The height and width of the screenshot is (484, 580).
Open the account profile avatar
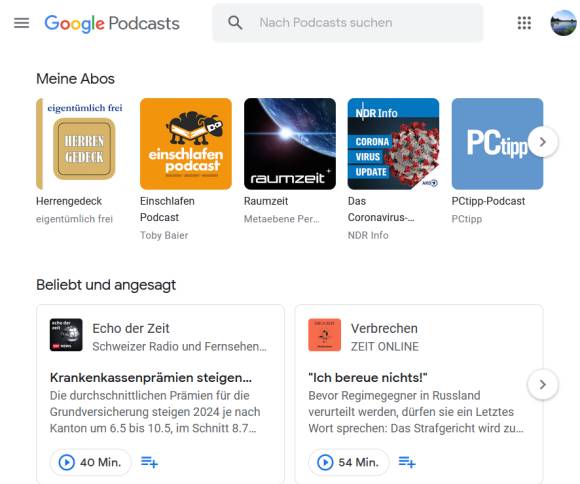click(563, 23)
